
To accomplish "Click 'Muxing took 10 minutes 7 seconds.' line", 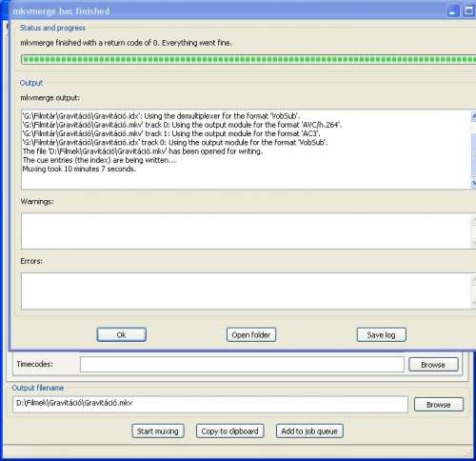I will coord(79,169).
